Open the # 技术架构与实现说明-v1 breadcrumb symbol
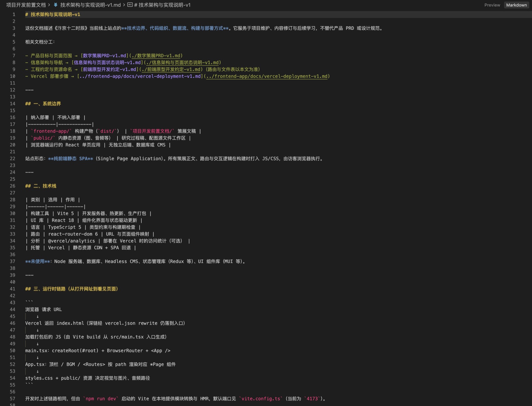This screenshot has height=406, width=532. point(162,5)
